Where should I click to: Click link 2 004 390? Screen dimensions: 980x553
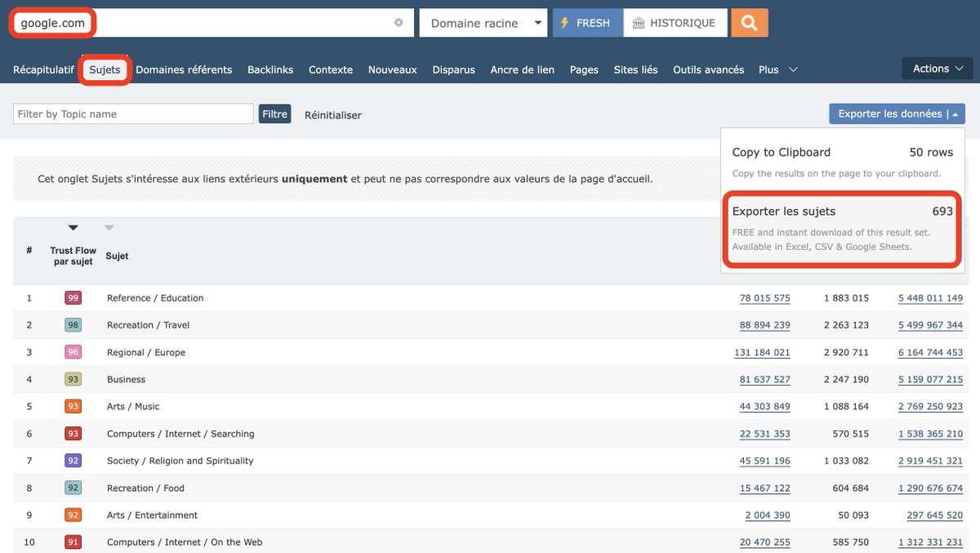click(768, 515)
